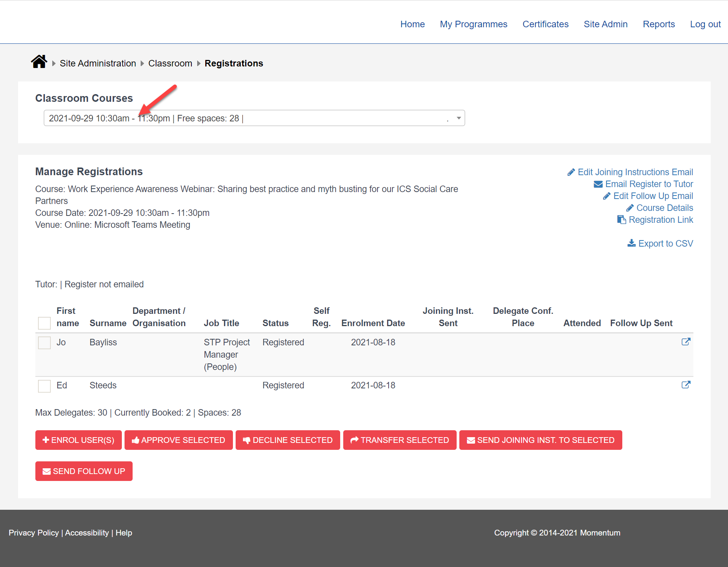Viewport: 728px width, 567px height.
Task: Click the Approve Selected button
Action: point(179,440)
